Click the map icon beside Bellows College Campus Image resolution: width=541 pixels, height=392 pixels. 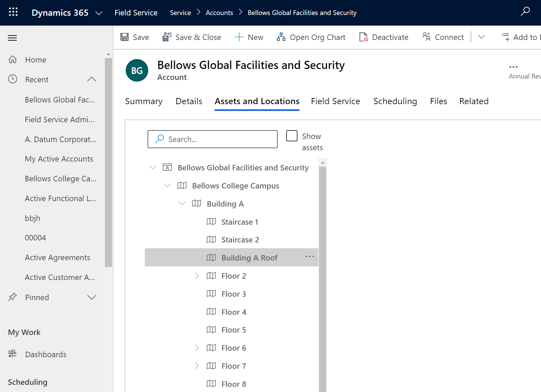click(x=182, y=185)
